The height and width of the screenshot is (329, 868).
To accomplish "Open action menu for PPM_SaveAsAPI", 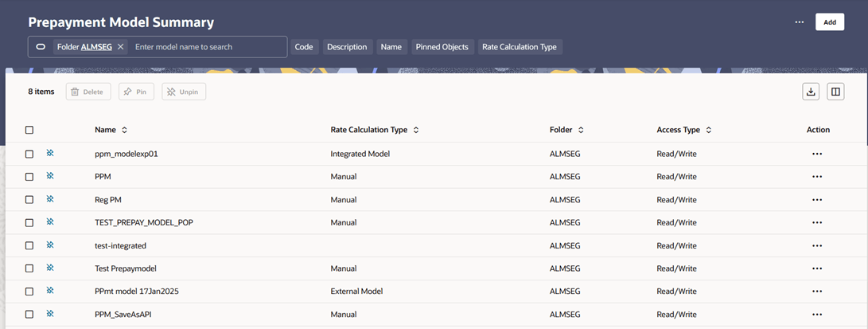I will pyautogui.click(x=817, y=315).
